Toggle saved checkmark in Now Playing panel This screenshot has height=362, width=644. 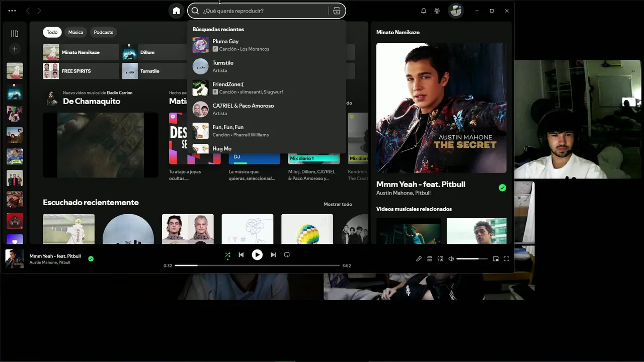502,188
